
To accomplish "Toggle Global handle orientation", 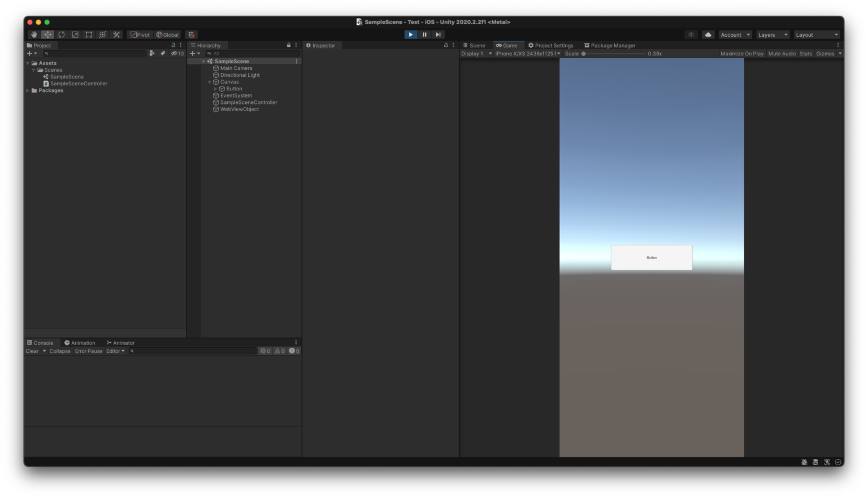I will [168, 34].
